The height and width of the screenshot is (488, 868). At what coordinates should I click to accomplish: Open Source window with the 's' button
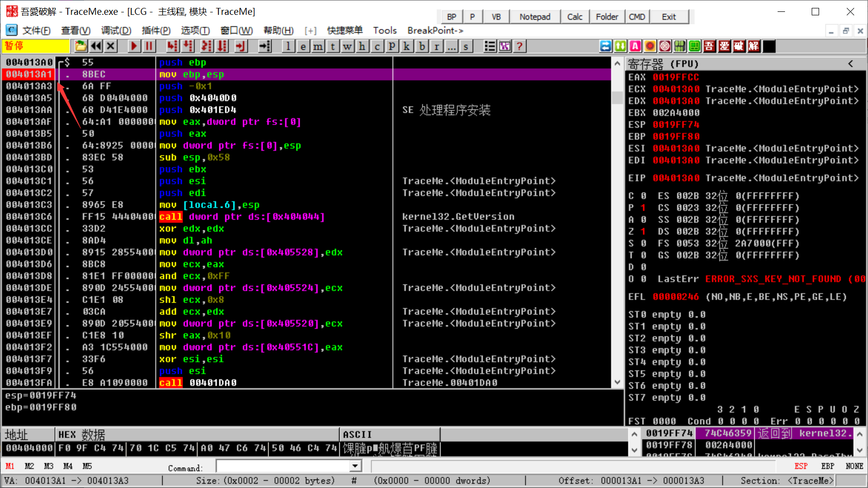(x=466, y=46)
